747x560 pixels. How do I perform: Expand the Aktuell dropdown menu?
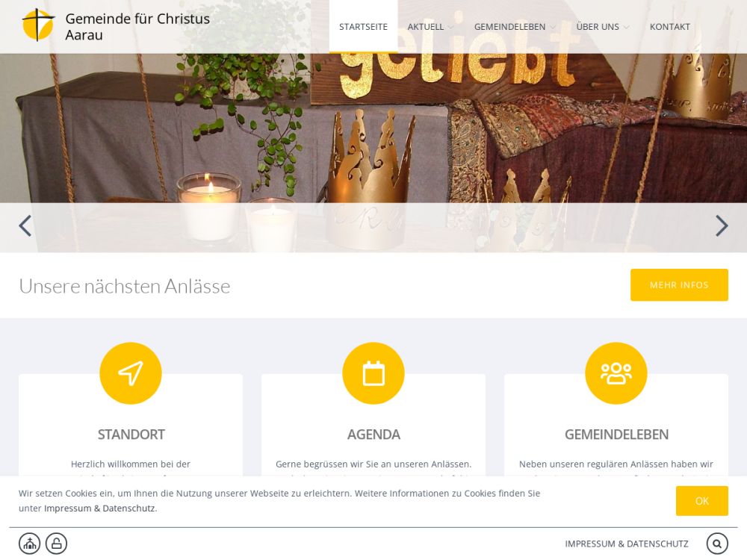pos(430,27)
